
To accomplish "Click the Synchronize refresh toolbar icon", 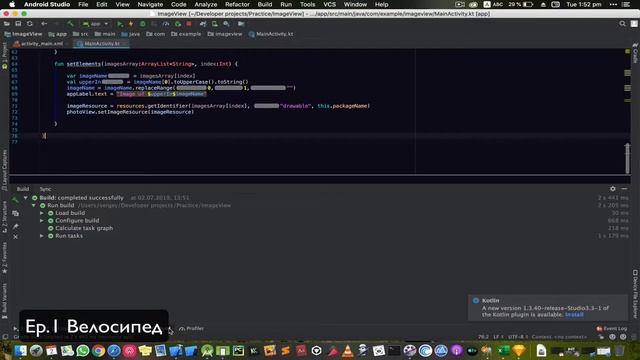I will pyautogui.click(x=29, y=24).
